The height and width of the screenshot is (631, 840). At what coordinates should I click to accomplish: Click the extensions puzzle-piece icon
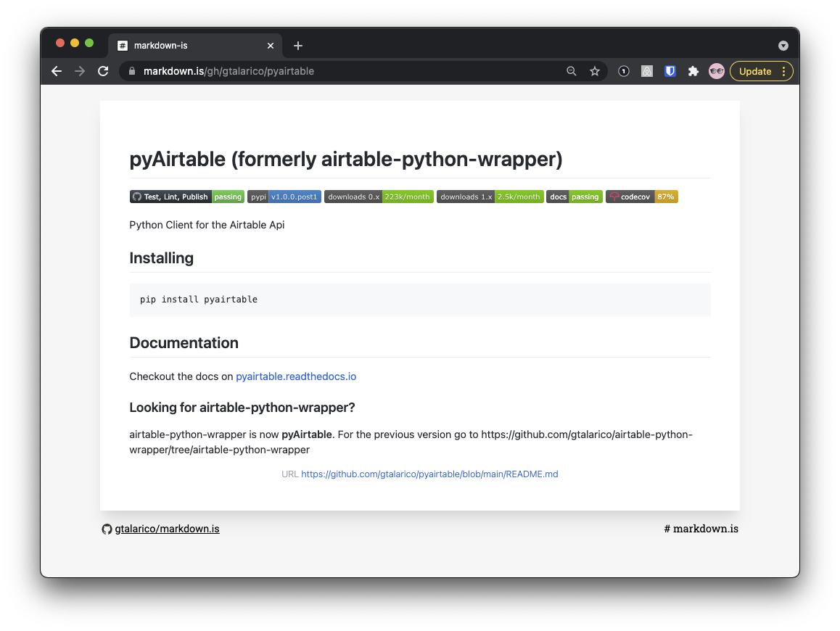pos(693,70)
